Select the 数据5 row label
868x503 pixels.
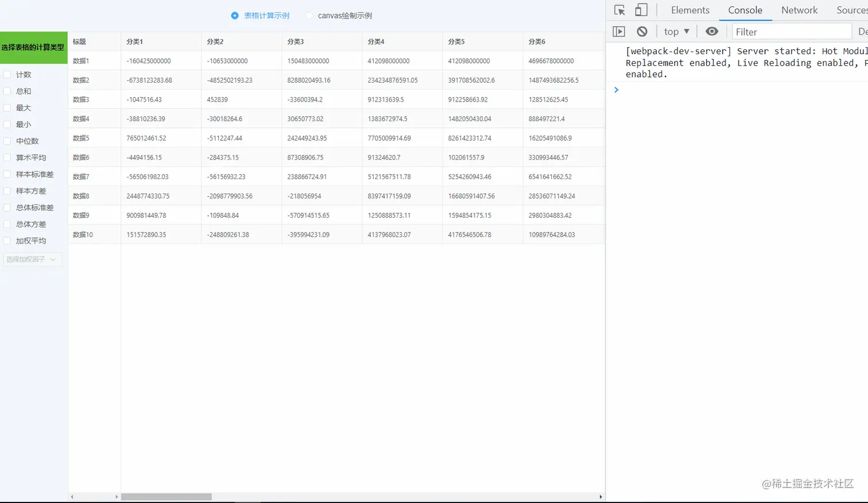pos(81,138)
